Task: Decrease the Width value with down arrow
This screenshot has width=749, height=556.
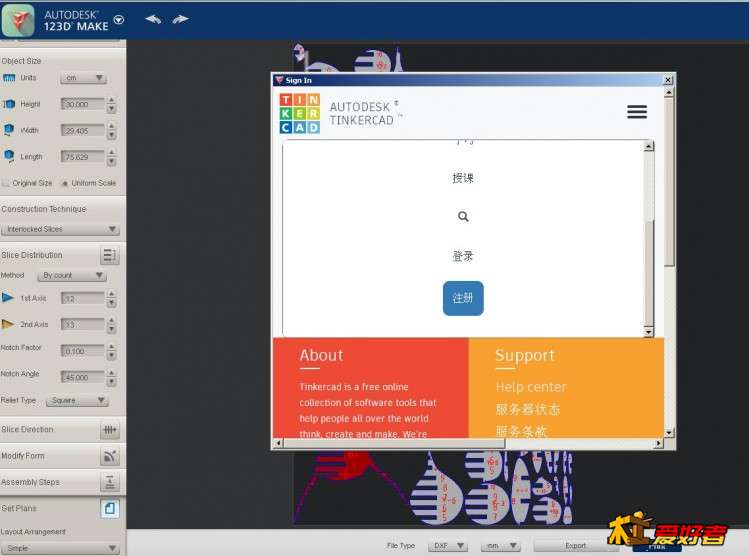Action: tap(111, 135)
